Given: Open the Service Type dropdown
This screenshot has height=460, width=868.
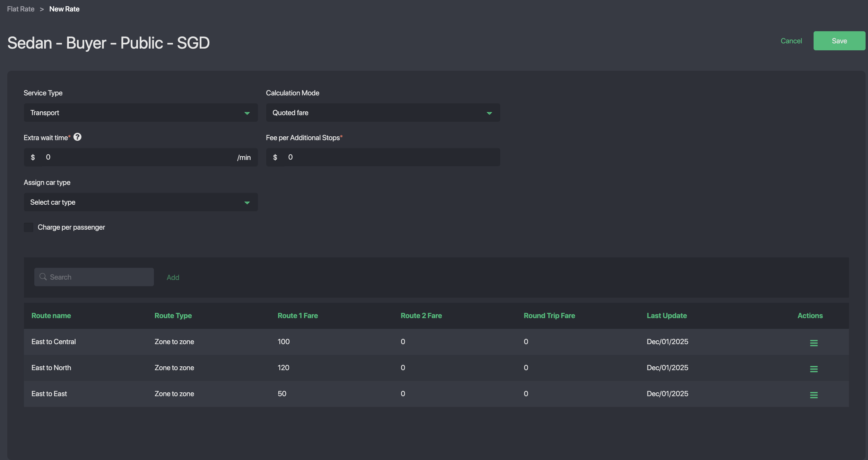Looking at the screenshot, I should tap(140, 113).
